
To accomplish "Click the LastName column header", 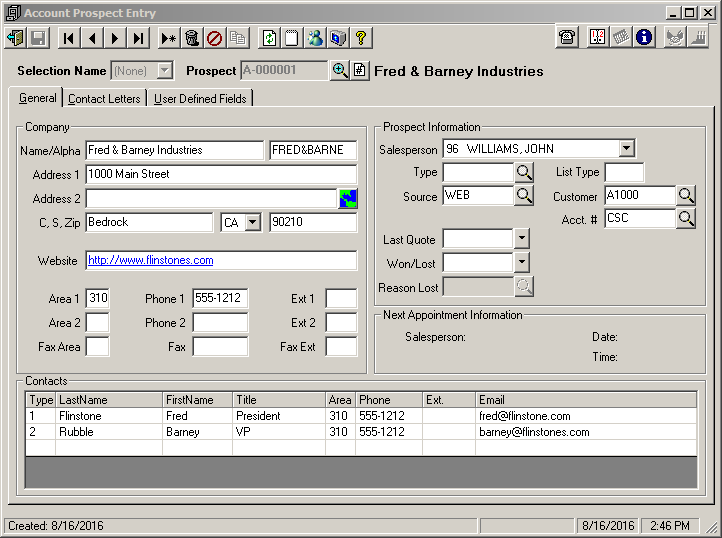I will coord(109,400).
